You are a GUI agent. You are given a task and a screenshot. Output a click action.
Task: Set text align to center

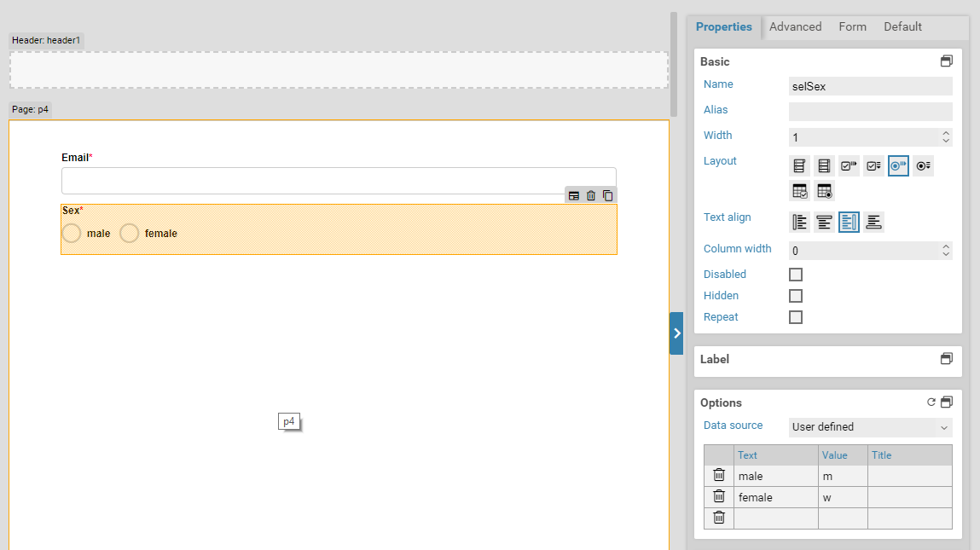point(824,223)
